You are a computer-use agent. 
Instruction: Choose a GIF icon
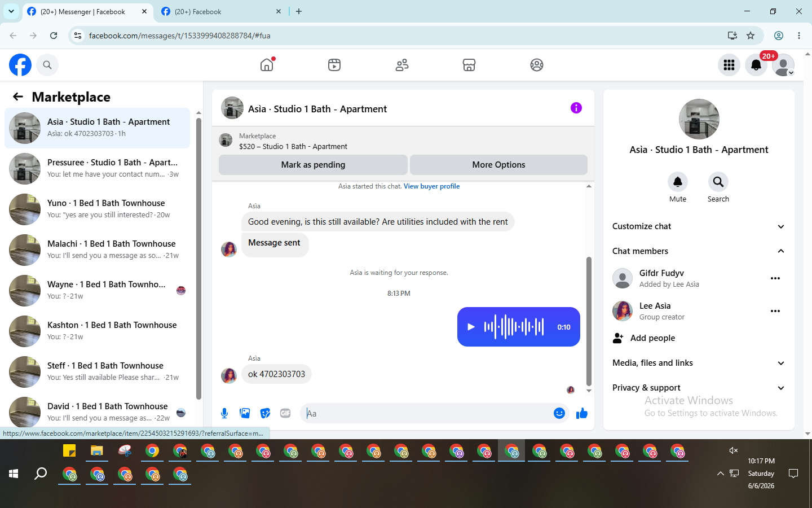[x=285, y=413]
